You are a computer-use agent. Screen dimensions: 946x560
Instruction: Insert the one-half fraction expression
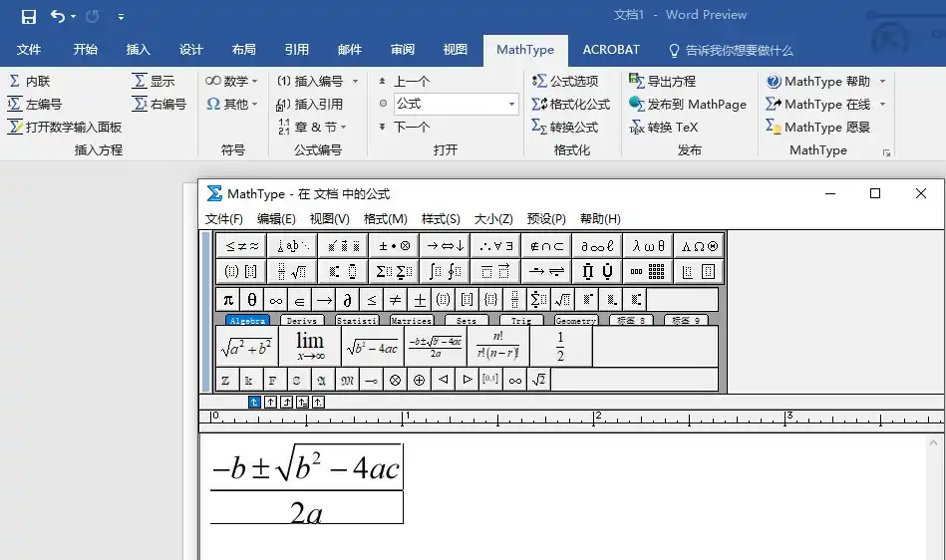click(561, 346)
